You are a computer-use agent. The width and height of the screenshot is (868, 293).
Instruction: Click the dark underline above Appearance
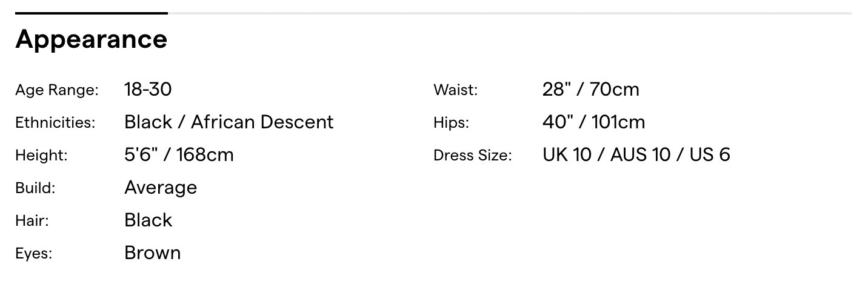[91, 13]
